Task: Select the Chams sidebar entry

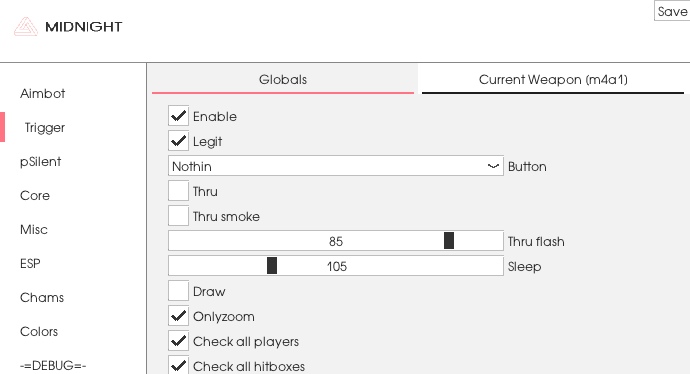Action: [42, 297]
